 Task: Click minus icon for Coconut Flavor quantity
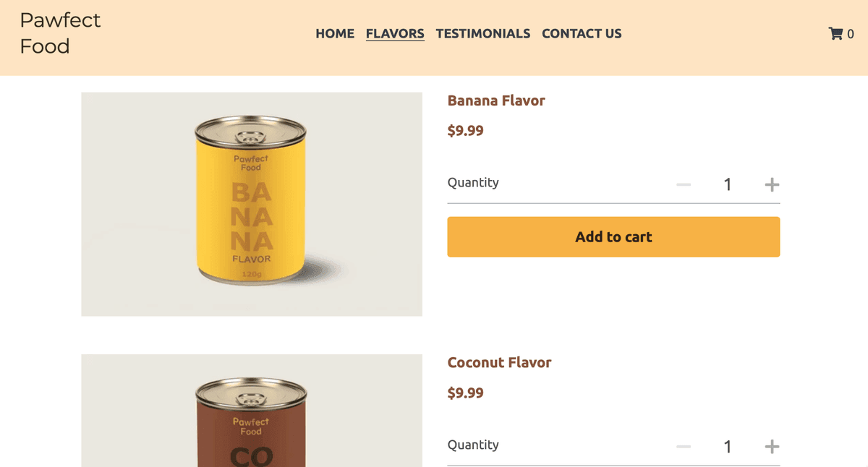[x=684, y=447]
